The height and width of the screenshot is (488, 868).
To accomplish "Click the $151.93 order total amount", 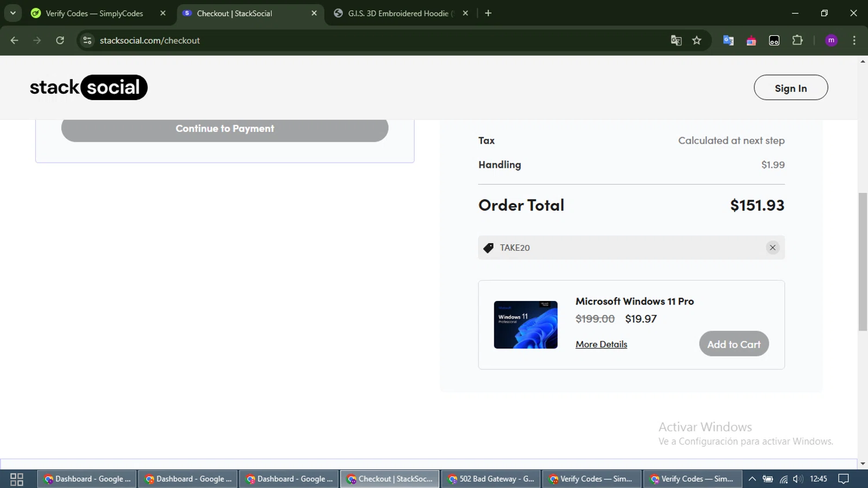I will tap(757, 206).
